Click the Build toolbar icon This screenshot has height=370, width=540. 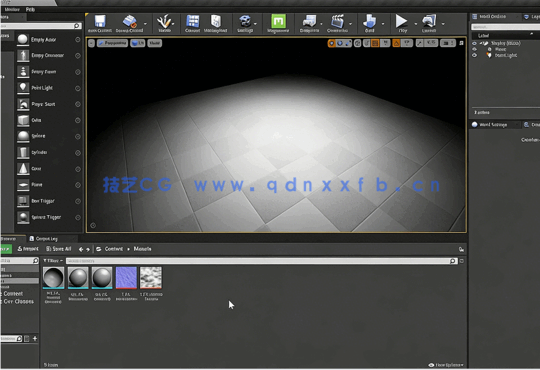click(x=369, y=21)
